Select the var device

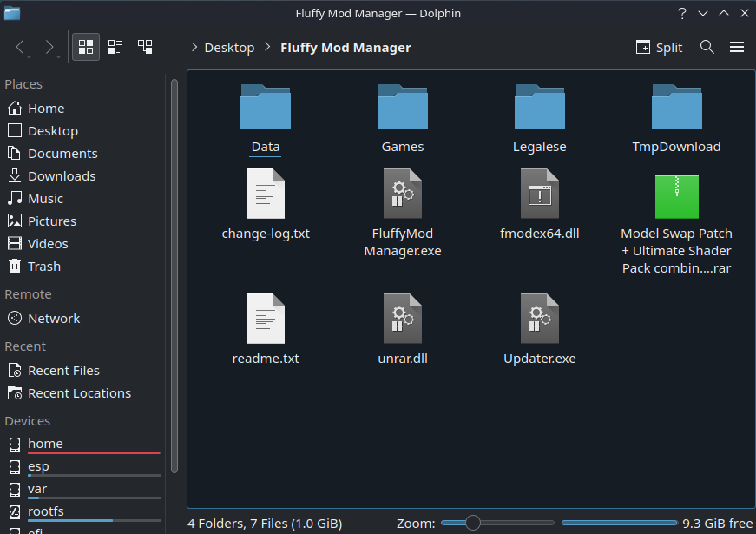(83, 490)
